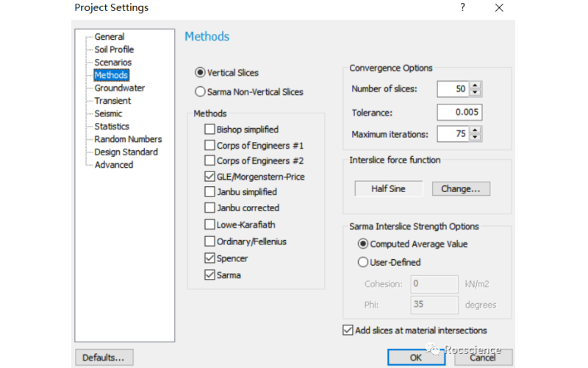Toggle Add slices at material intersections
588x368 pixels.
click(348, 330)
